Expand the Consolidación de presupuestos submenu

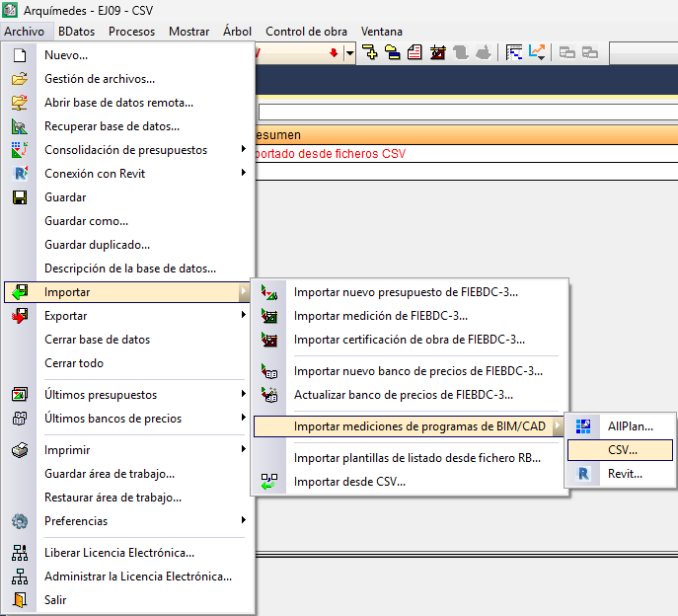coord(244,149)
